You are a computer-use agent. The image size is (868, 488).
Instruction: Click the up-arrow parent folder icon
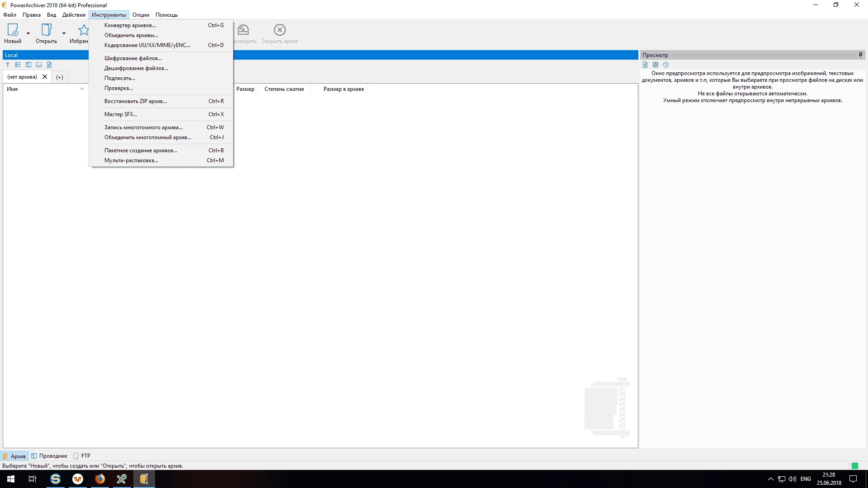coord(8,65)
